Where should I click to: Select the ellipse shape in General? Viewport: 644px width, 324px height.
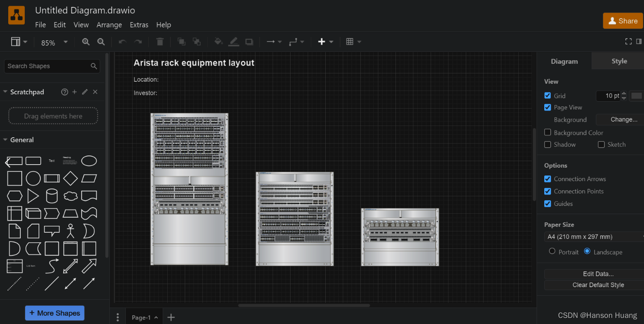click(x=89, y=161)
